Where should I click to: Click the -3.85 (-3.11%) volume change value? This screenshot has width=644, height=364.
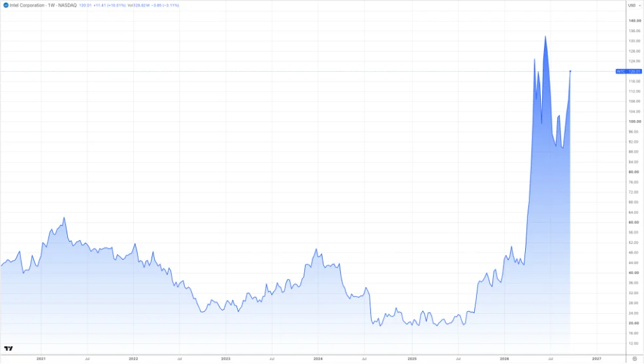click(x=165, y=5)
